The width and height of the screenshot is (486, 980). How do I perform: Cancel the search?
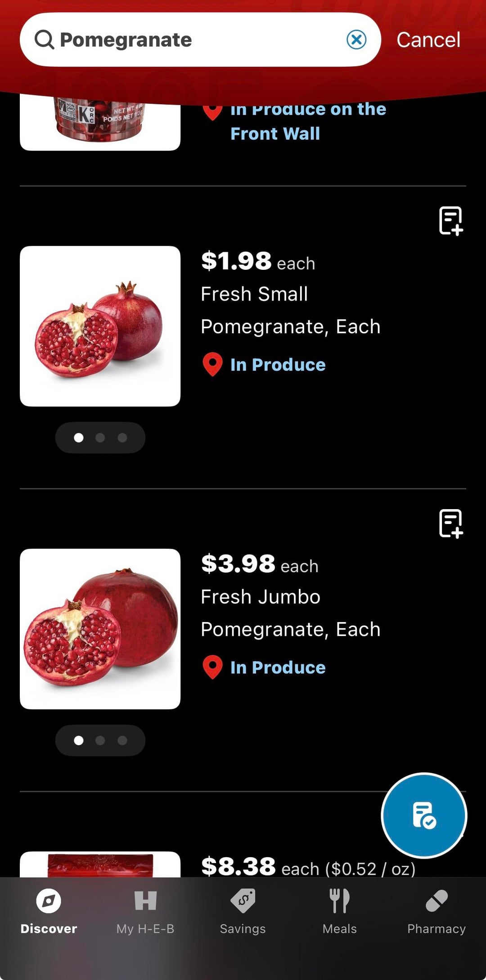coord(428,40)
